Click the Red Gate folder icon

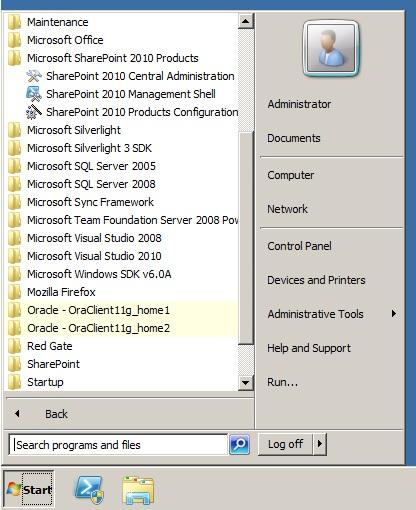tap(14, 346)
